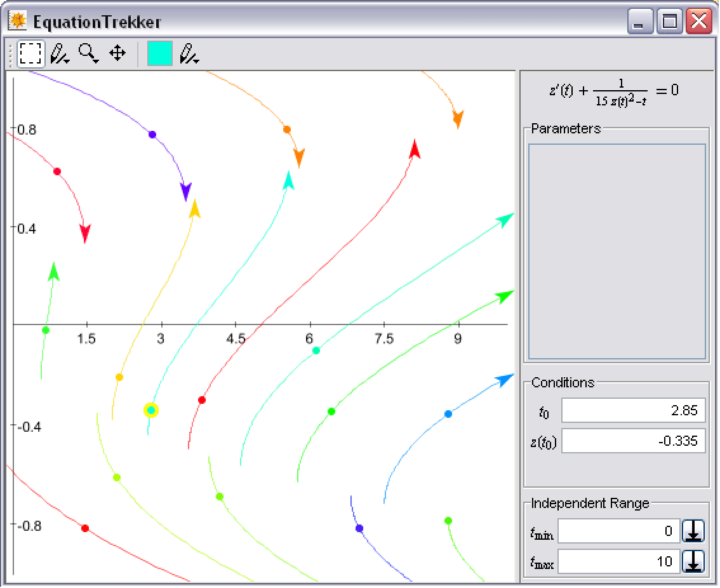
Task: Click the arrow button beside the tmin field
Action: [693, 531]
